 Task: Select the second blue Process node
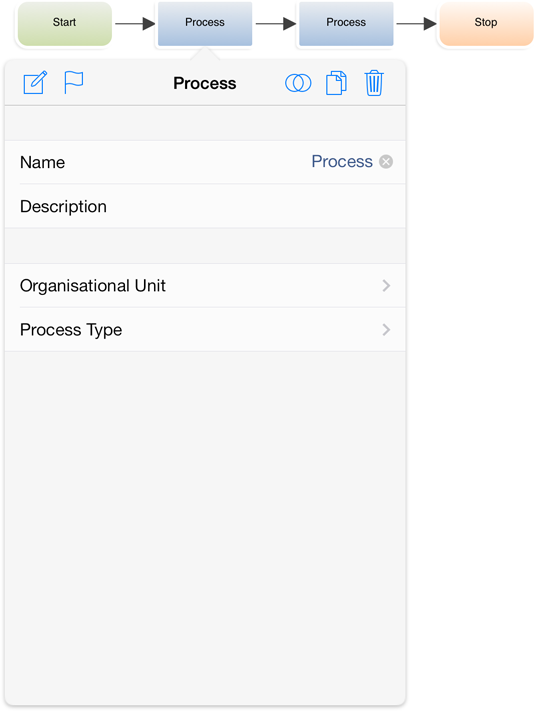click(x=346, y=23)
